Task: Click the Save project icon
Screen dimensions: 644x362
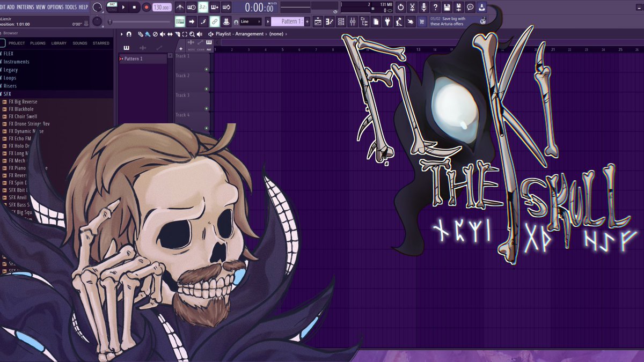Action: (x=448, y=7)
